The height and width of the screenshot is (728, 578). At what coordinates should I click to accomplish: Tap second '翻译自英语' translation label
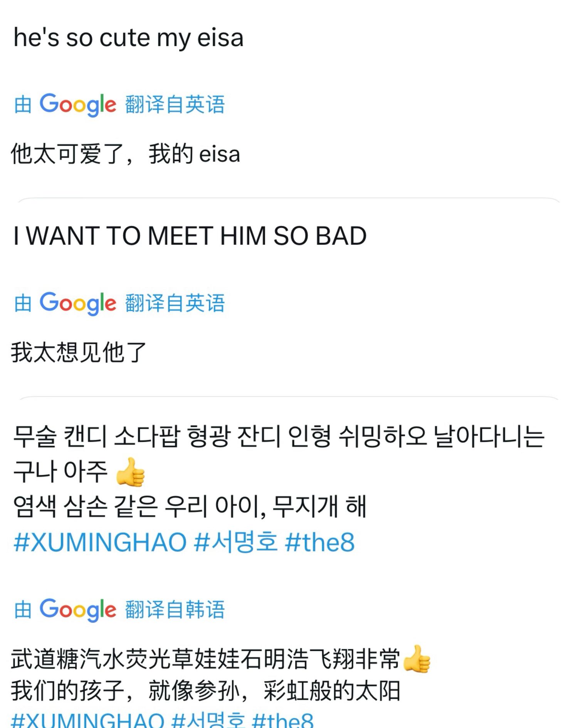(x=175, y=303)
